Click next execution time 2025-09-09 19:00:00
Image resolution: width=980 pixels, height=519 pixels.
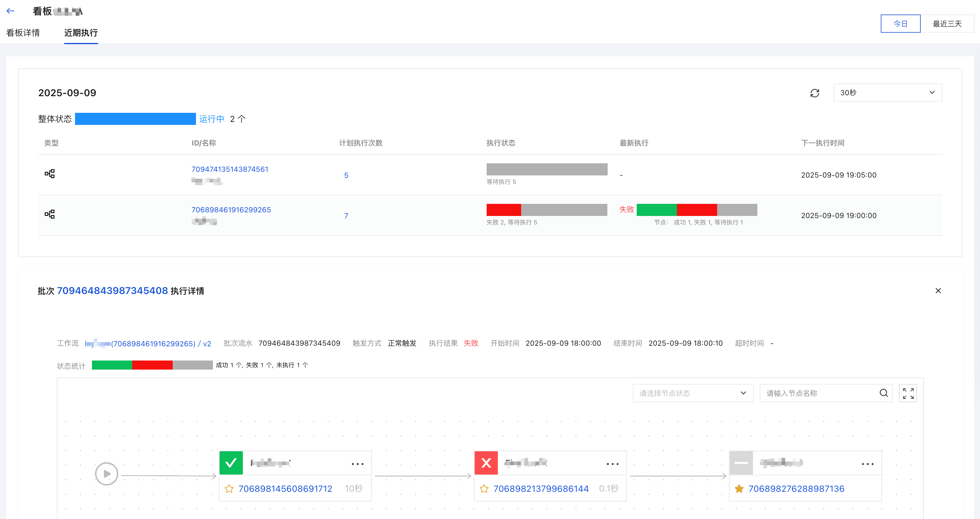tap(838, 215)
